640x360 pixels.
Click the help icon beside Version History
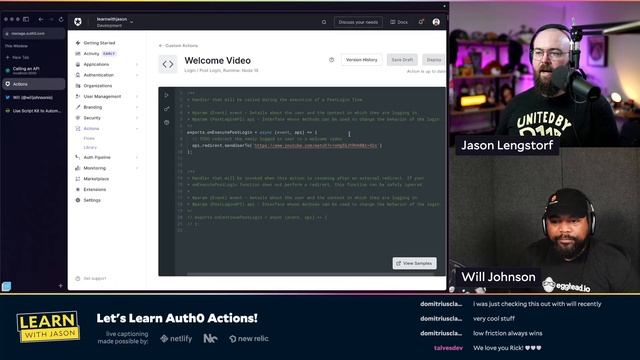(x=331, y=60)
